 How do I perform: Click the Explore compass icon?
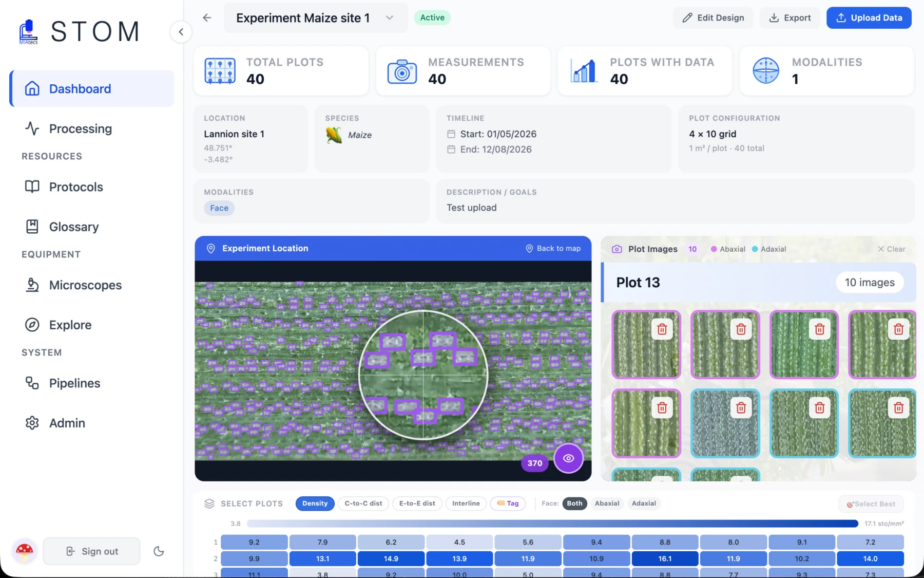[32, 325]
